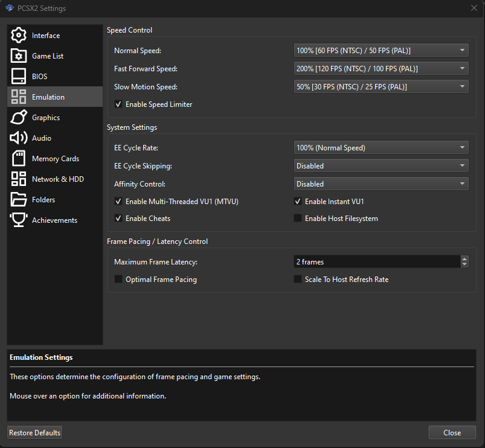Go to Audio settings
This screenshot has width=485, height=448.
click(x=55, y=138)
